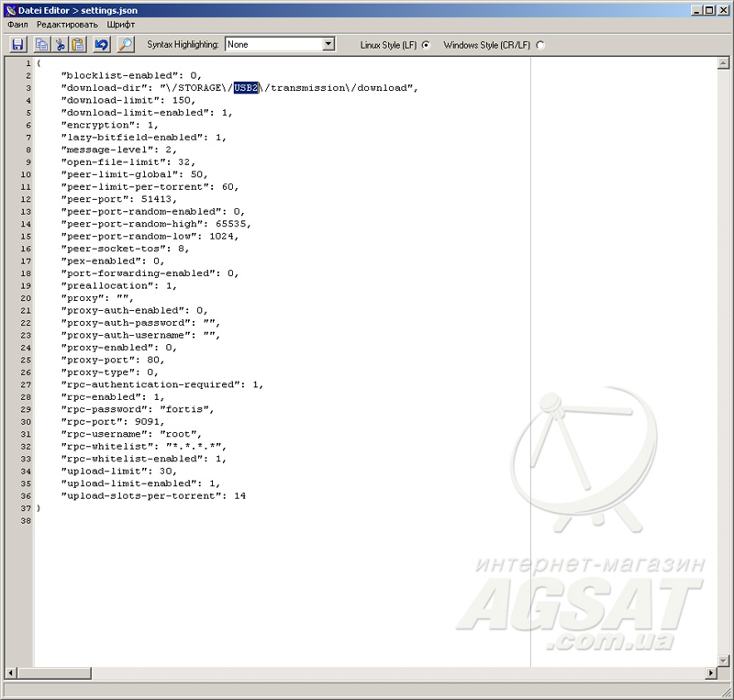Click the "download-limit-enabled" line
Screen dimensions: 734x700
(x=147, y=112)
